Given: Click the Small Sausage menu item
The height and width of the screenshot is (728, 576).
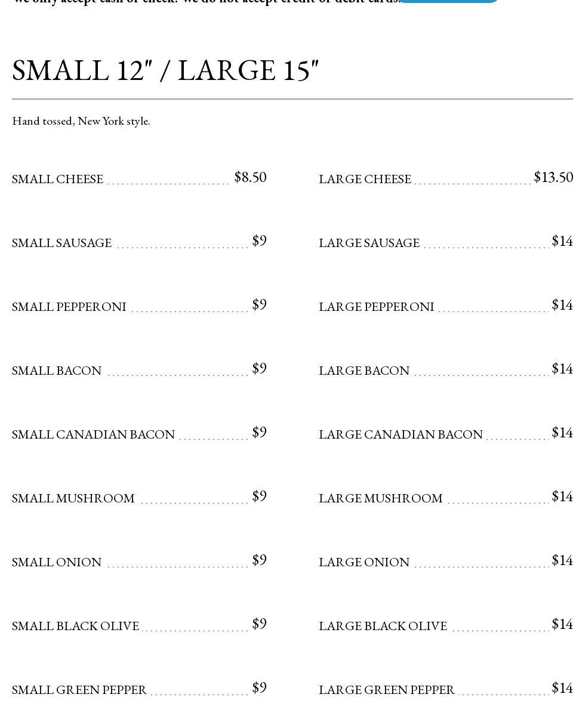Looking at the screenshot, I should (62, 243).
